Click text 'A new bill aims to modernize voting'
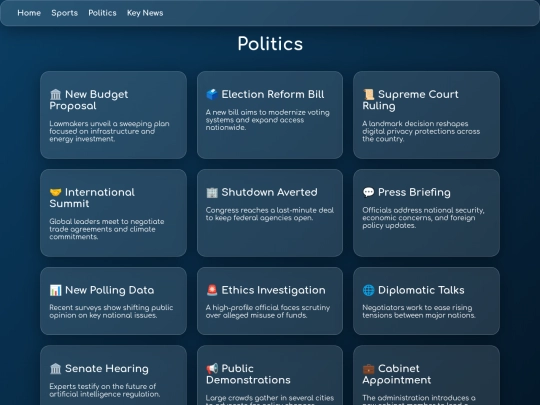 (x=268, y=112)
